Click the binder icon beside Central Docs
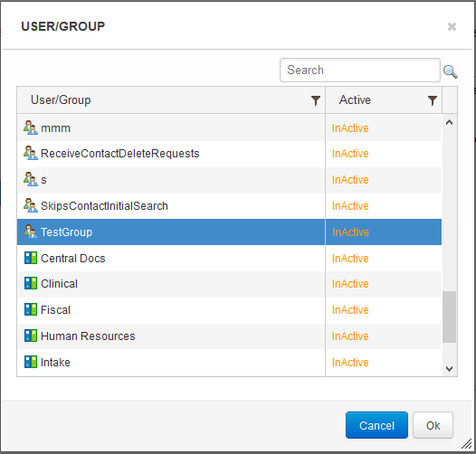Screen dimensions: 476x454 tap(31, 258)
